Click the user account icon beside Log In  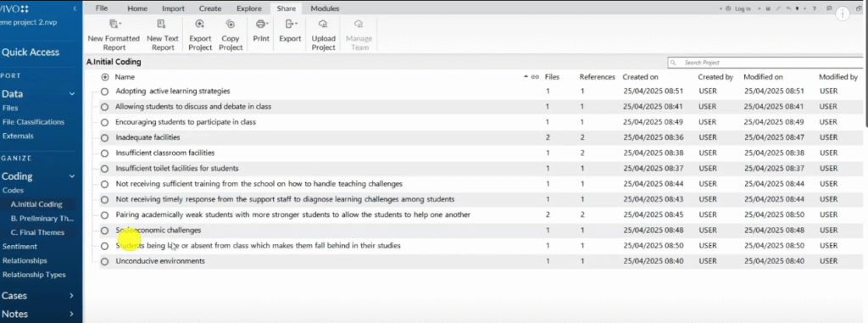coord(728,8)
